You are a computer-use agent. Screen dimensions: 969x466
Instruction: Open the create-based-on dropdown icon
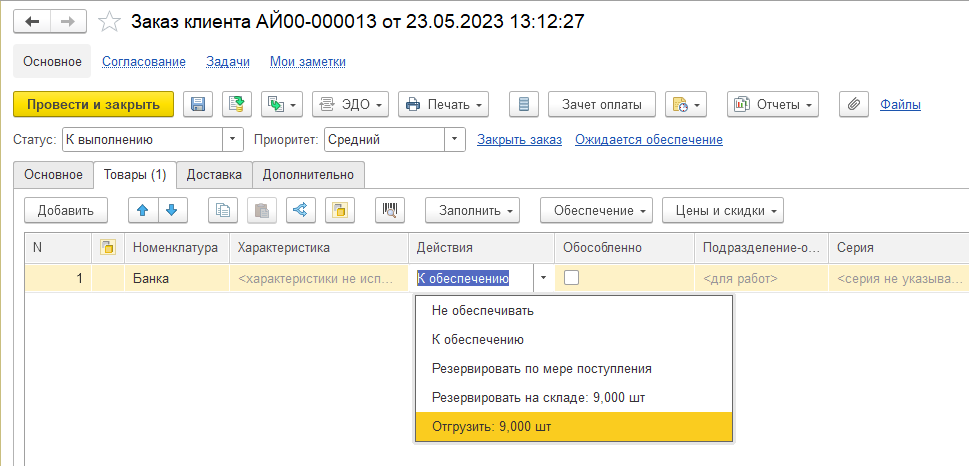click(282, 104)
